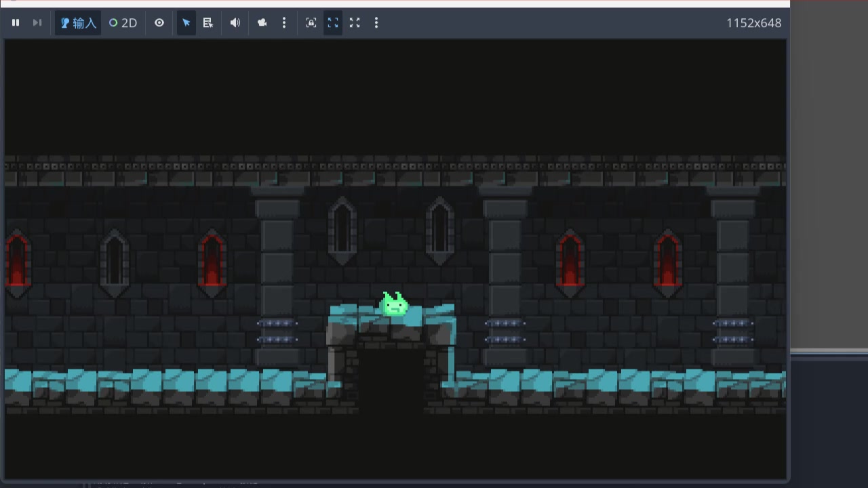Click the green slime character
This screenshot has width=868, height=488.
click(395, 304)
